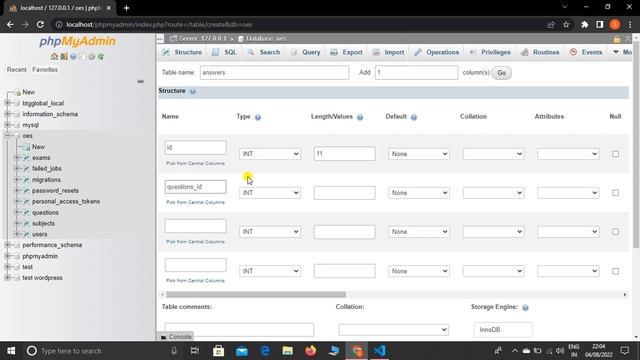Click Recent tab in navigation panel
Viewport: 640px width, 360px height.
pos(16,70)
